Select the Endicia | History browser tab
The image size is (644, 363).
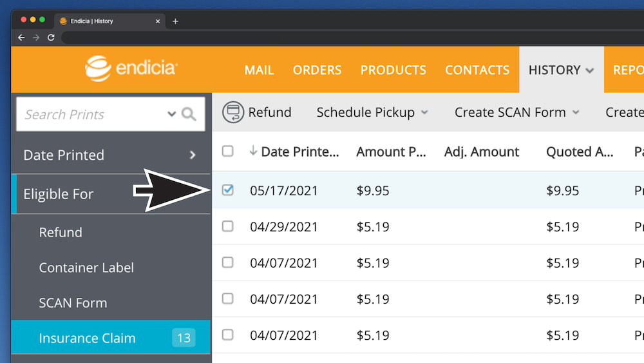[x=109, y=21]
